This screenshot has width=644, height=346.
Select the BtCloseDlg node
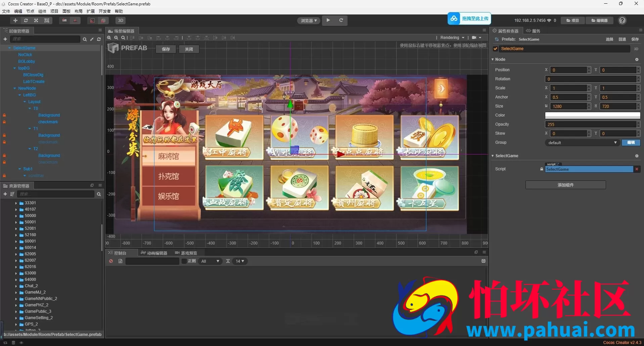coord(33,75)
